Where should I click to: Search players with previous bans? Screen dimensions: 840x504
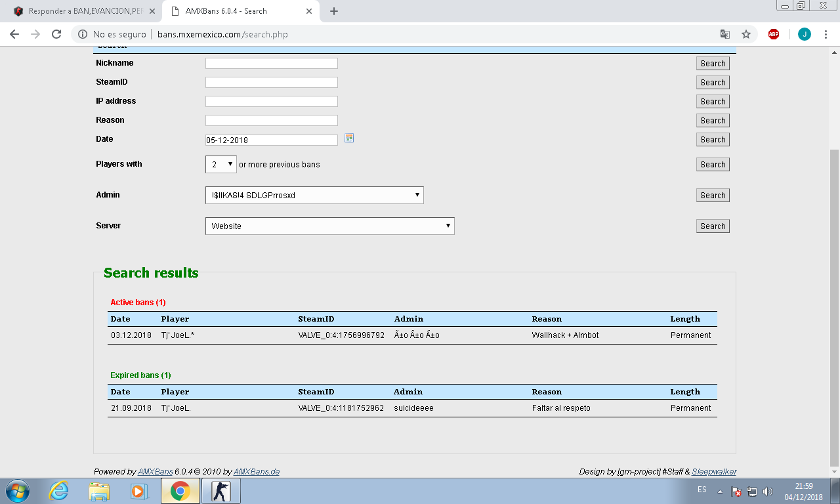713,165
